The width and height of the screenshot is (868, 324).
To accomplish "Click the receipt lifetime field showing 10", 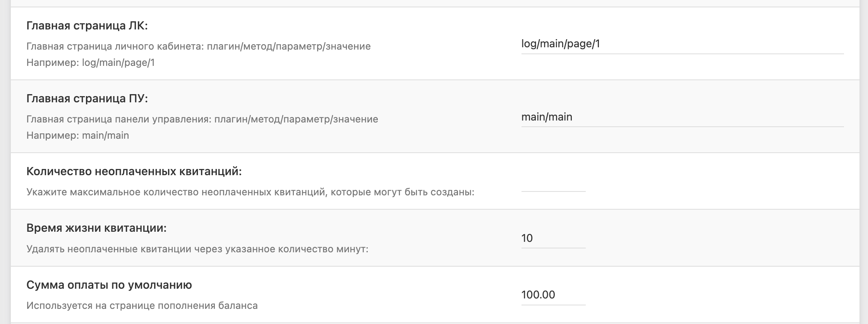I will [553, 238].
